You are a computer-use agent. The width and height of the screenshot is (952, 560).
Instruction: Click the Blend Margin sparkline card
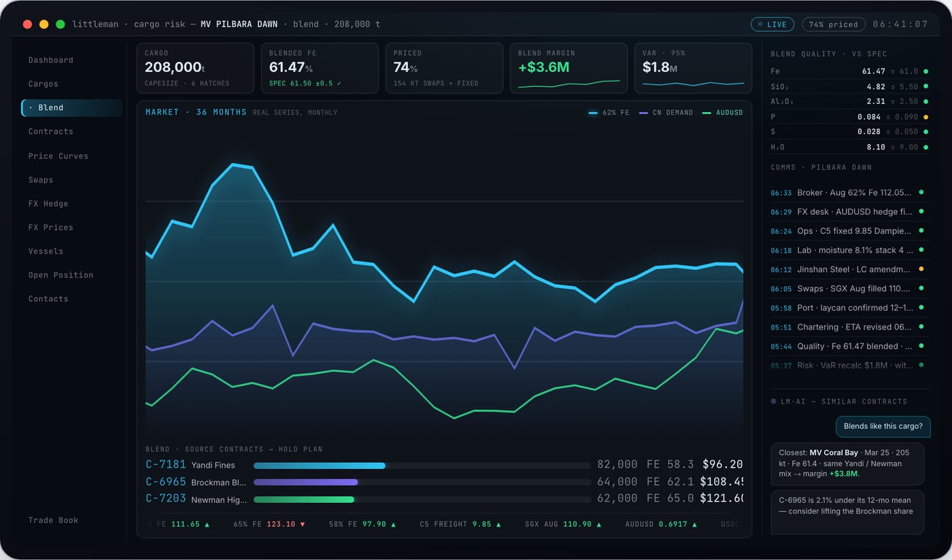point(569,68)
